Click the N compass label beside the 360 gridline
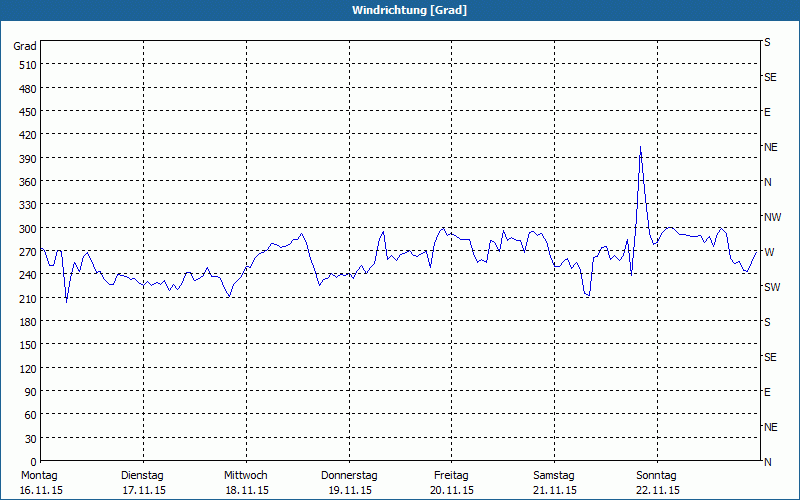 768,182
